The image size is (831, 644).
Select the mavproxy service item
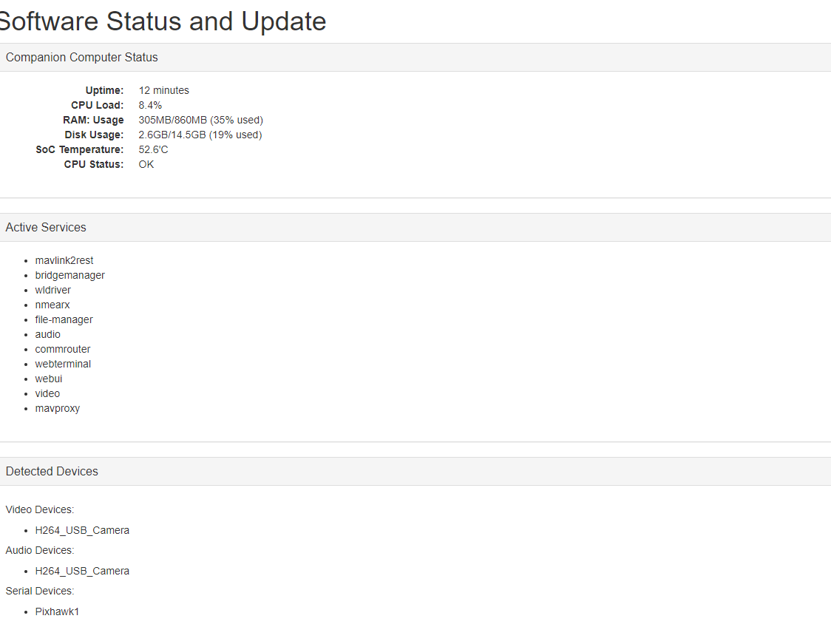[x=57, y=409]
